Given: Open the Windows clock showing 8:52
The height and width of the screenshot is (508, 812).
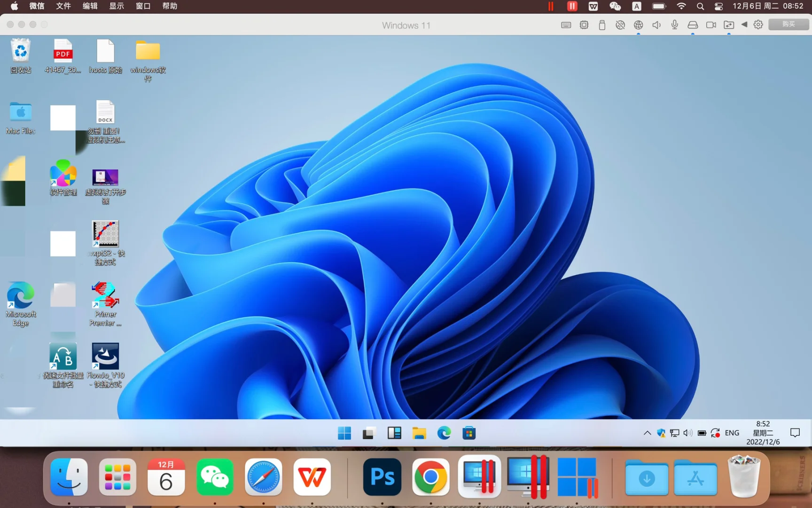Looking at the screenshot, I should [763, 433].
